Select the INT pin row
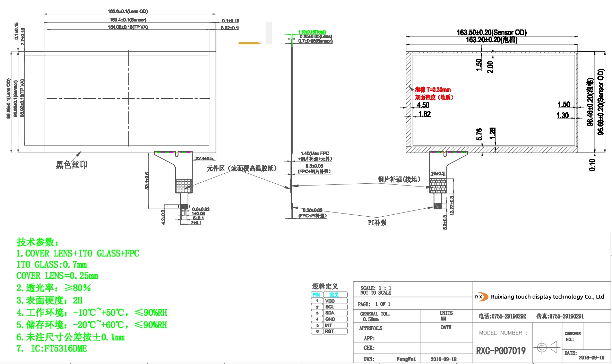Viewport: 612px width, 364px height. [x=329, y=326]
